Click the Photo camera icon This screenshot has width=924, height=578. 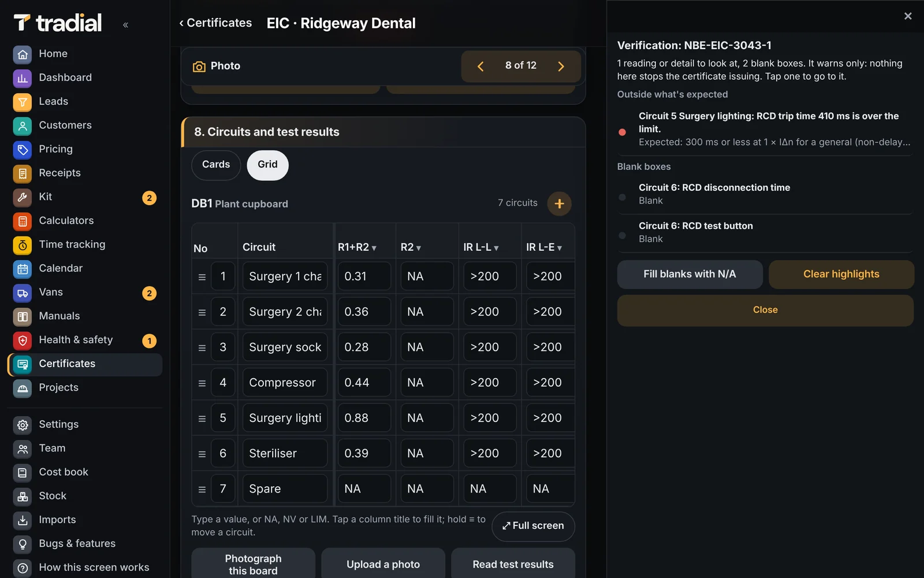tap(199, 66)
